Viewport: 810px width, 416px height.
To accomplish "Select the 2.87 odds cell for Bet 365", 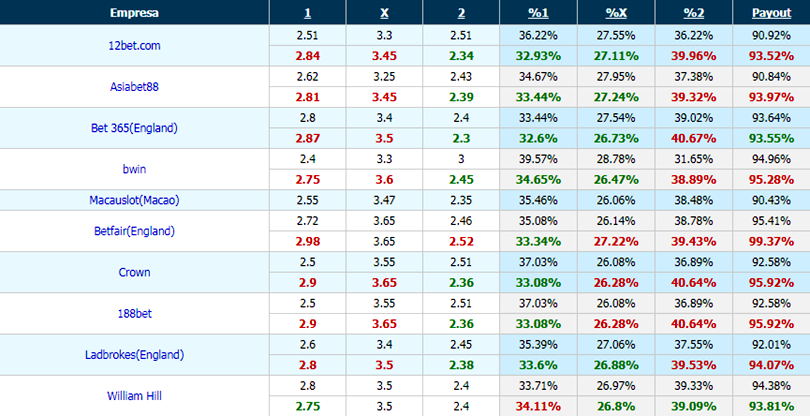I will [x=308, y=138].
